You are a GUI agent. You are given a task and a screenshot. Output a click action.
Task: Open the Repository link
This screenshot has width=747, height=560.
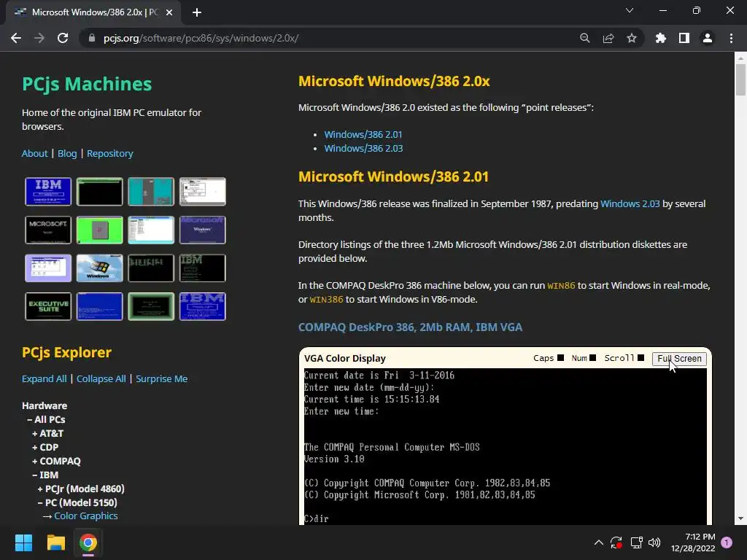pyautogui.click(x=110, y=153)
